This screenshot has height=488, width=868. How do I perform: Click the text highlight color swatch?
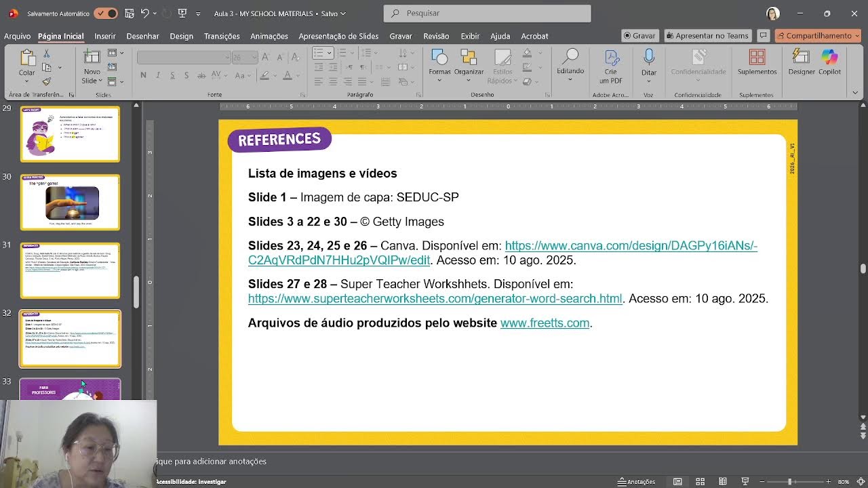click(x=264, y=75)
